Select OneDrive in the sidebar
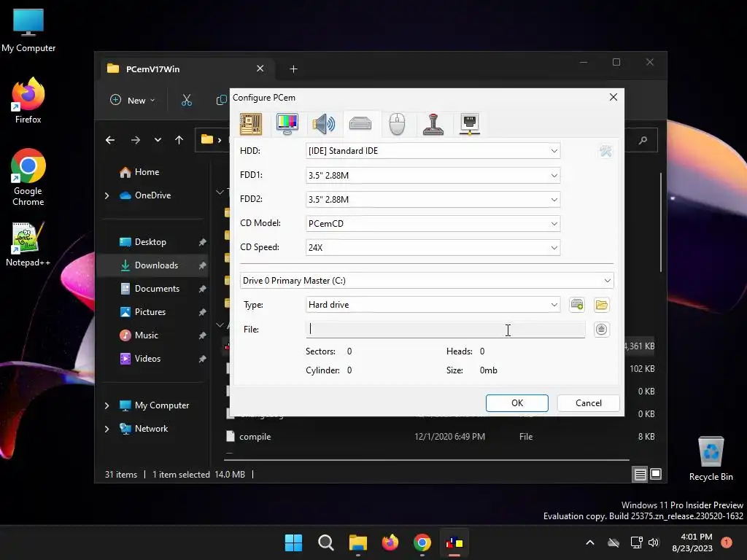747x560 pixels. click(145, 195)
